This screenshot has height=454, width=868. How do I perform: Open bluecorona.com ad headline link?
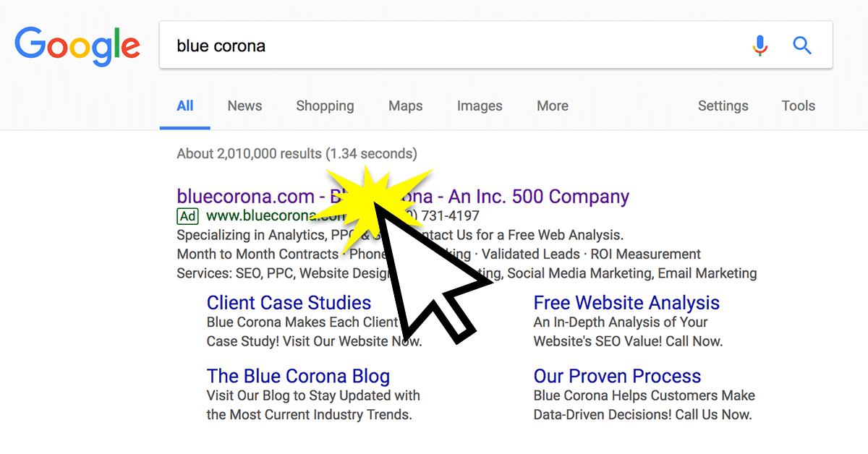coord(403,196)
